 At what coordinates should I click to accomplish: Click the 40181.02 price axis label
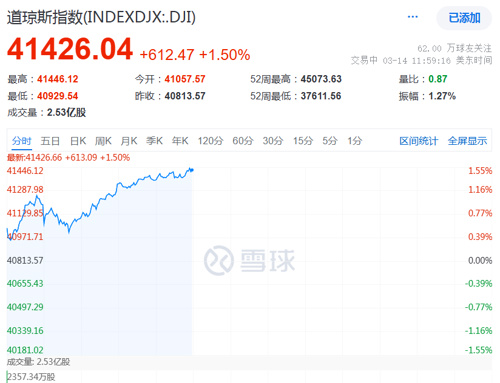[25, 350]
